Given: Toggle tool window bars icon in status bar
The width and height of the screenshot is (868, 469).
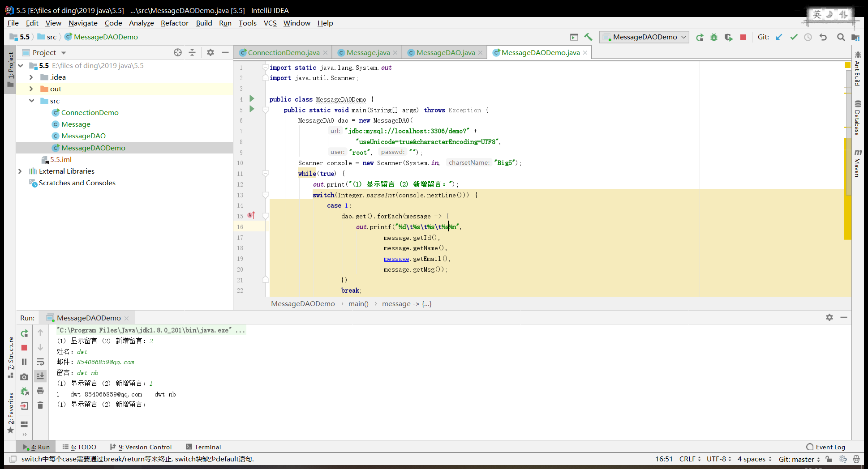Looking at the screenshot, I should 13,459.
